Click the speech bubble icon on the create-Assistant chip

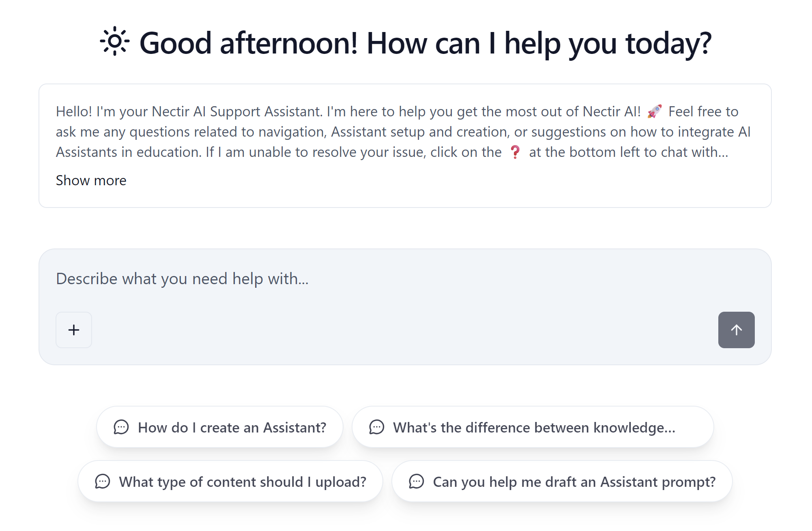click(x=121, y=427)
